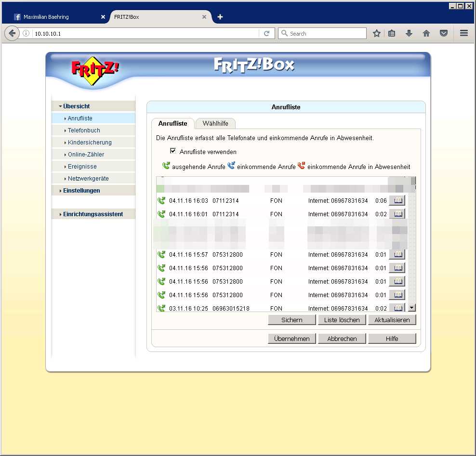Switch to the Wählhilfe tab
Screen dimensions: 476x456
pos(215,123)
